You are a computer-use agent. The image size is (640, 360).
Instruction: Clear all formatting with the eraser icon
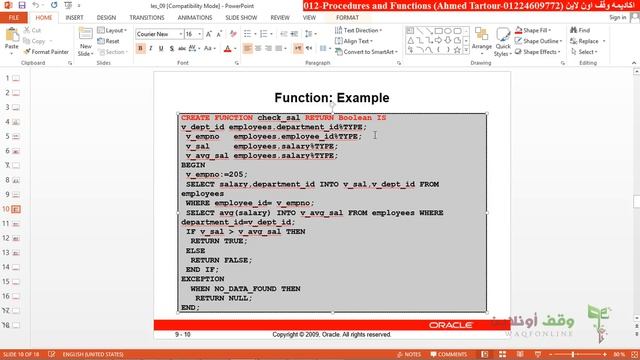coord(233,34)
